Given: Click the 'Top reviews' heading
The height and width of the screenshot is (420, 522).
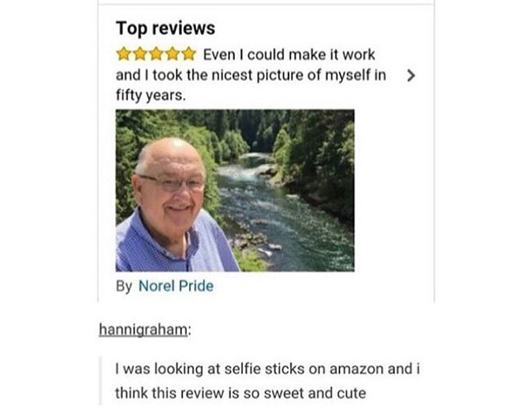Looking at the screenshot, I should 165,28.
